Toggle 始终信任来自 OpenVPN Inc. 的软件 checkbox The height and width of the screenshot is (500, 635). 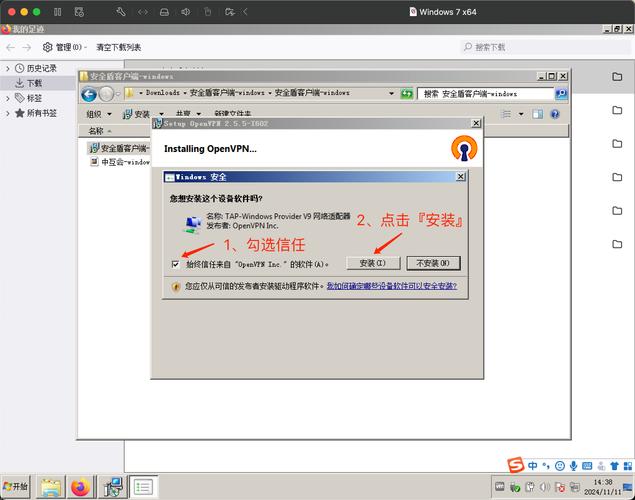[x=175, y=264]
